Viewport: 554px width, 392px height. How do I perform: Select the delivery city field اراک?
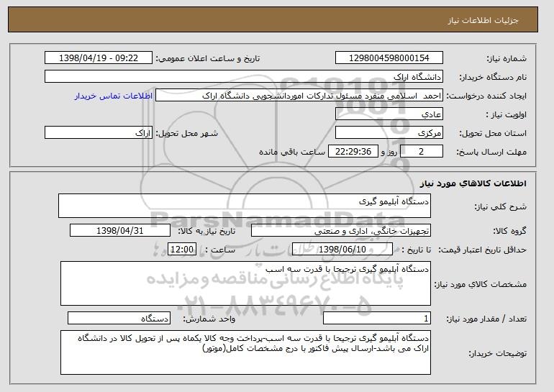click(99, 133)
